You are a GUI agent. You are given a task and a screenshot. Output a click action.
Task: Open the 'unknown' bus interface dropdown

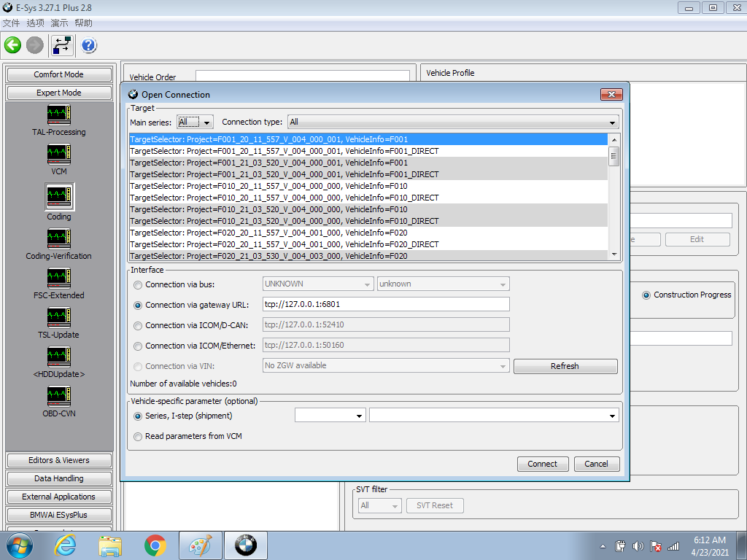coord(443,284)
